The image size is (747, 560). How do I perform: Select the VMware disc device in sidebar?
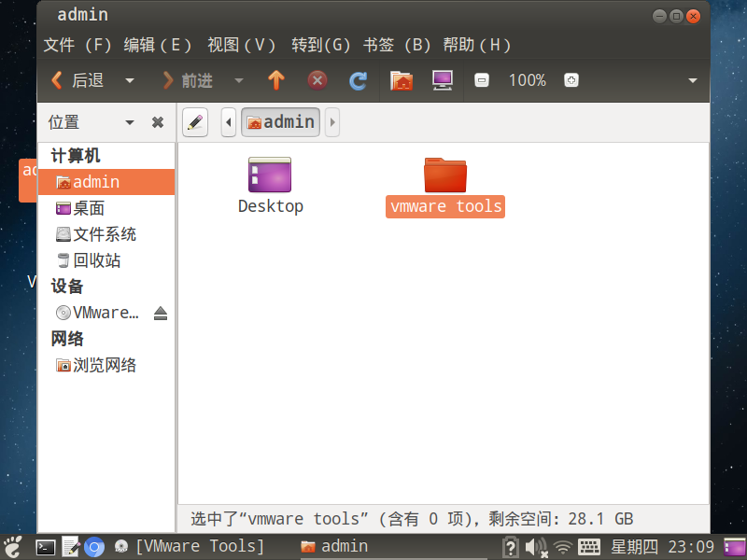97,313
